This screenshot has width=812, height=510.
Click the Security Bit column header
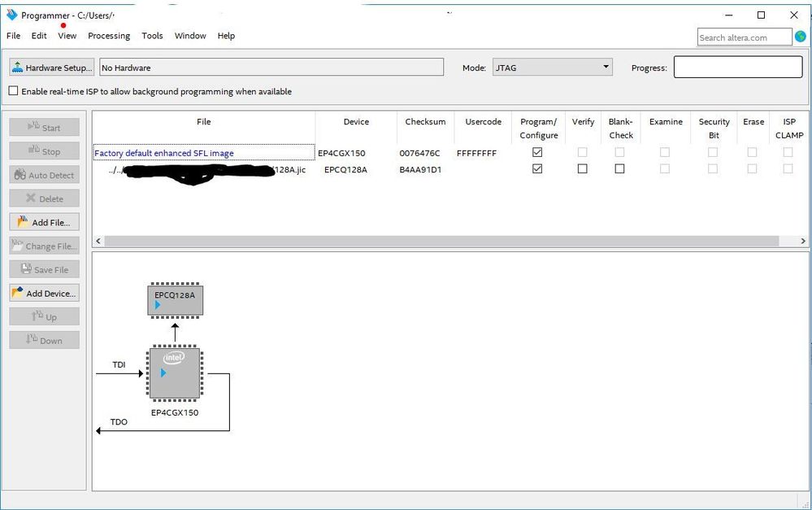(714, 128)
